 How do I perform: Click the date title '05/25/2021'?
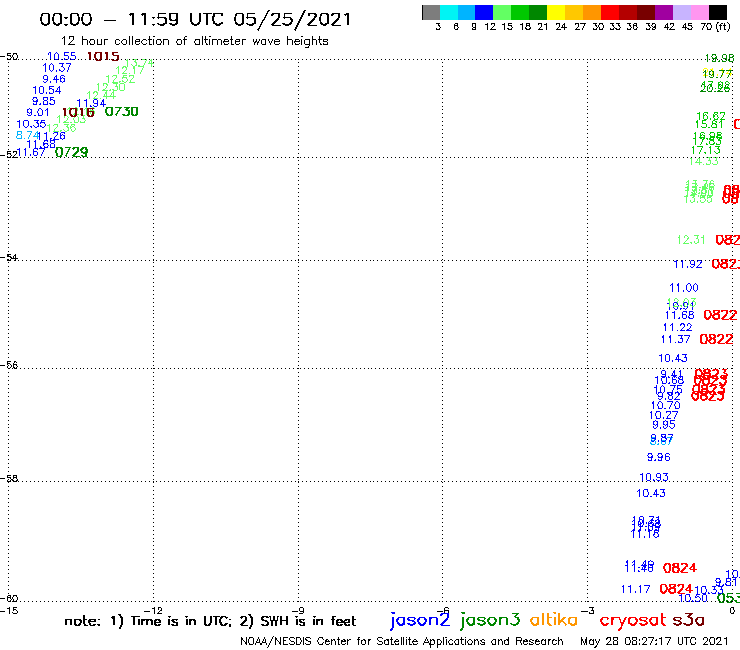click(x=292, y=20)
